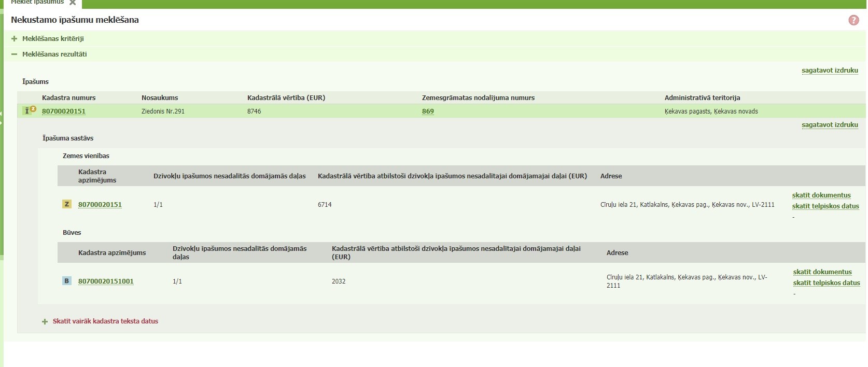Open building designation 80700020151001 link
The width and height of the screenshot is (868, 367).
point(106,281)
